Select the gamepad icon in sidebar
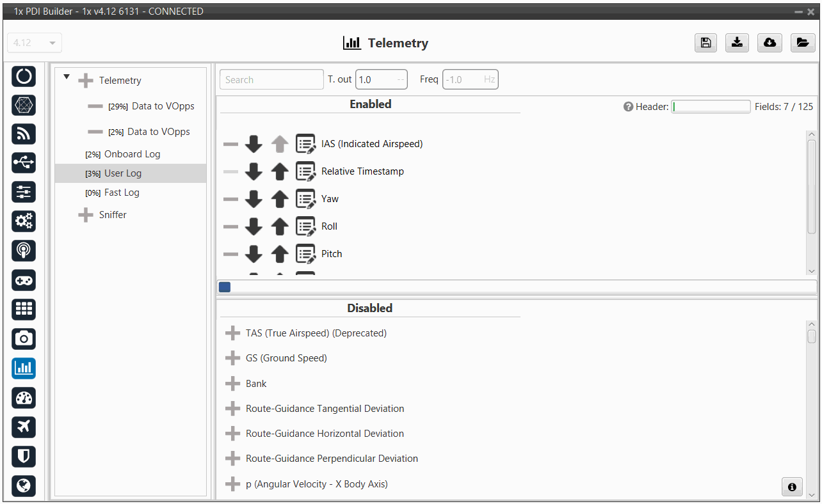The width and height of the screenshot is (822, 504). (x=24, y=280)
